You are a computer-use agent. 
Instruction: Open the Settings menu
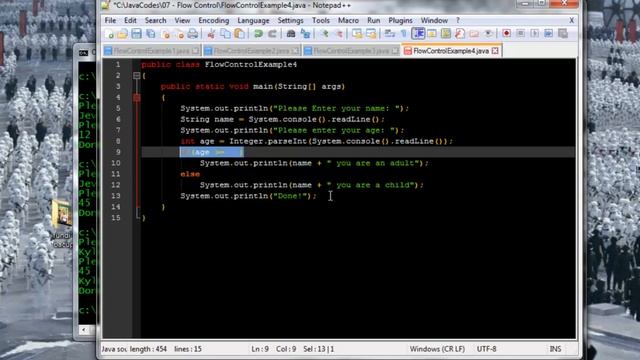coord(290,20)
